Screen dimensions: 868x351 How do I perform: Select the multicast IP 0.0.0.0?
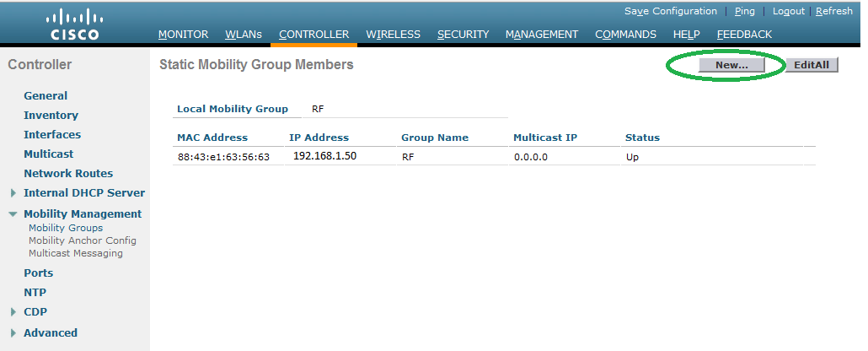coord(531,158)
